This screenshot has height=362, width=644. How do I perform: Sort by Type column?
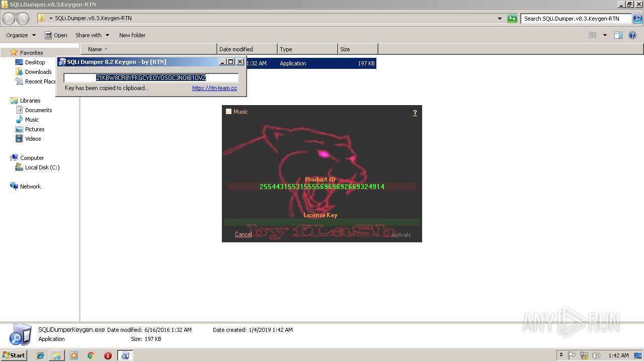(x=307, y=49)
